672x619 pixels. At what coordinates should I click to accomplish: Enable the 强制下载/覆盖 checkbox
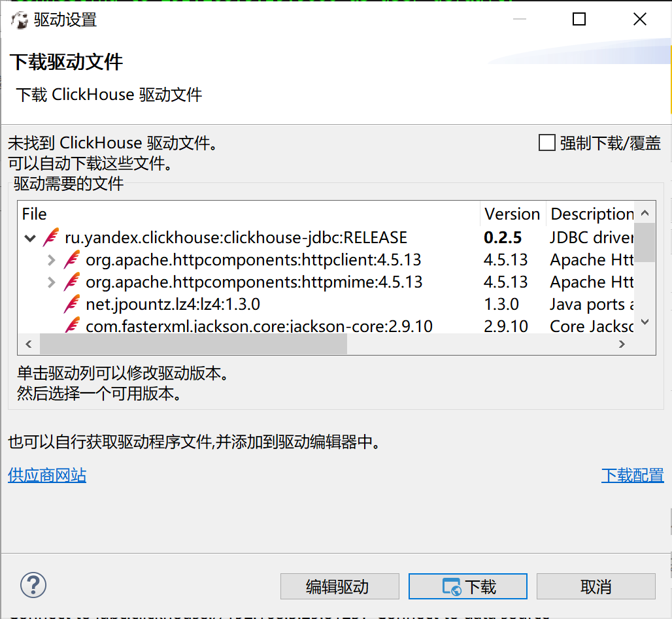(x=547, y=142)
